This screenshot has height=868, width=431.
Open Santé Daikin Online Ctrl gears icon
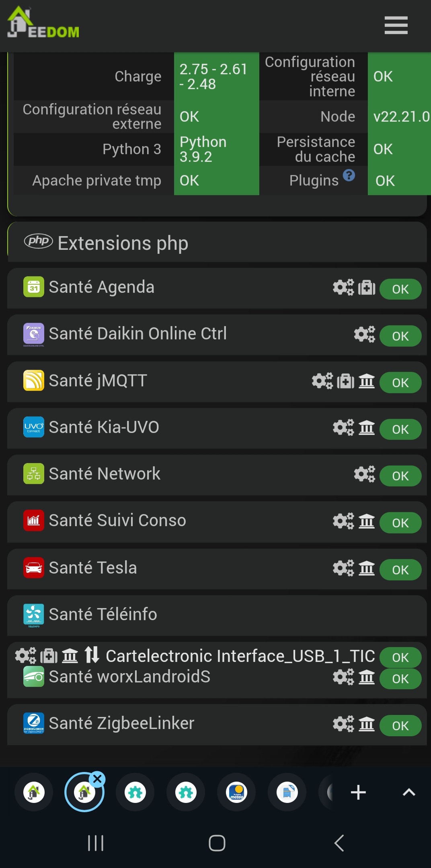point(364,334)
